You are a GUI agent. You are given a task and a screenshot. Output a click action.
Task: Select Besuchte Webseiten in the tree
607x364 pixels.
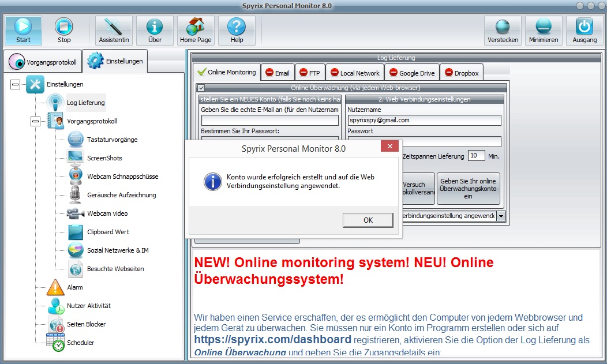115,269
